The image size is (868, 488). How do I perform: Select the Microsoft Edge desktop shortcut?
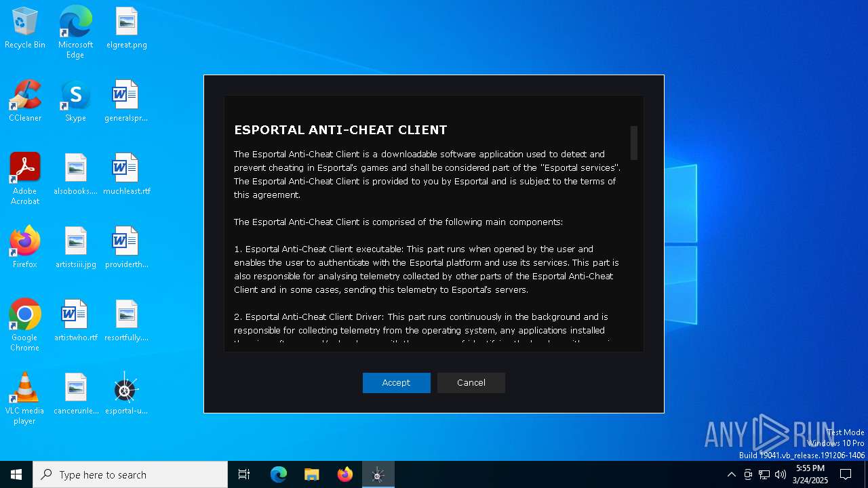pos(75,33)
